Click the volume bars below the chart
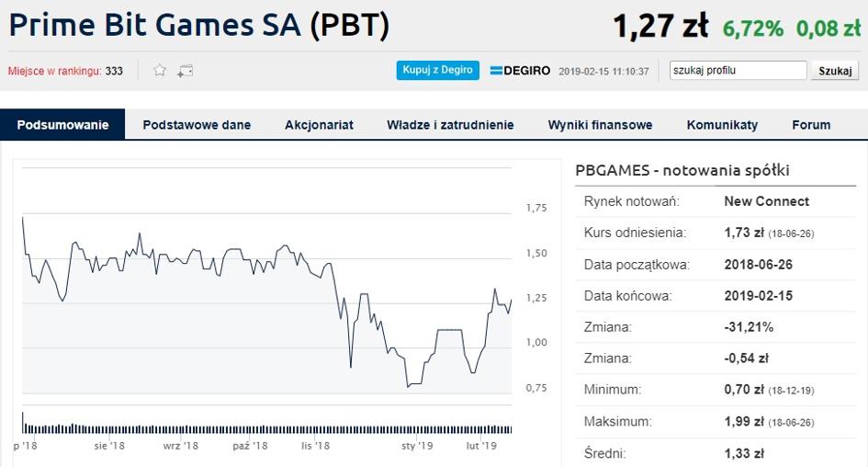 [266, 428]
